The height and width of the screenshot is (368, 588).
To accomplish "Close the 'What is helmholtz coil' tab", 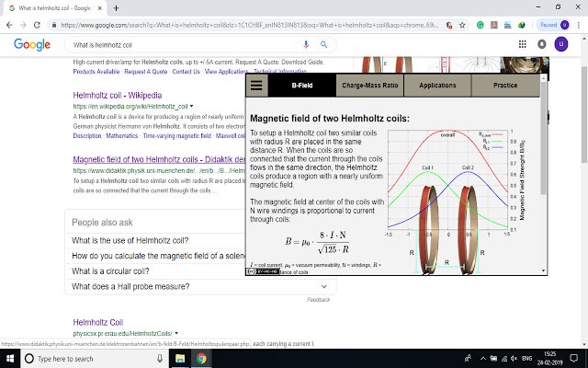I will pos(100,8).
